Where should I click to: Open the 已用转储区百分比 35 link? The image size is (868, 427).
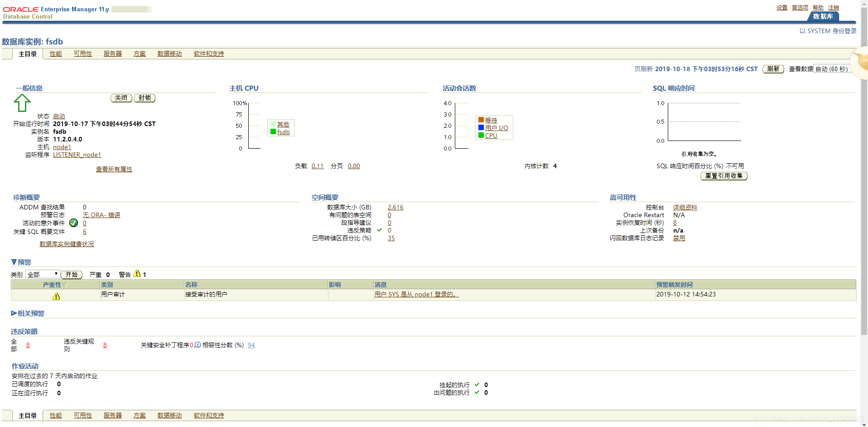point(391,238)
